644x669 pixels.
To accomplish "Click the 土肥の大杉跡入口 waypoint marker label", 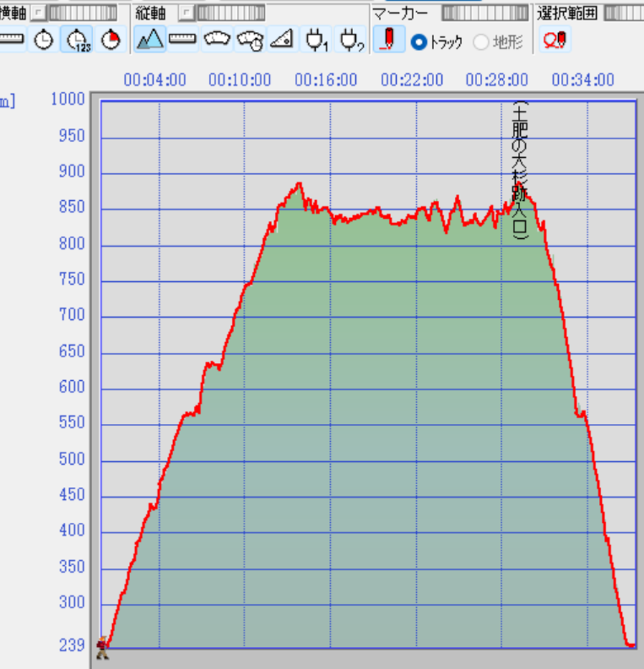I will click(520, 170).
